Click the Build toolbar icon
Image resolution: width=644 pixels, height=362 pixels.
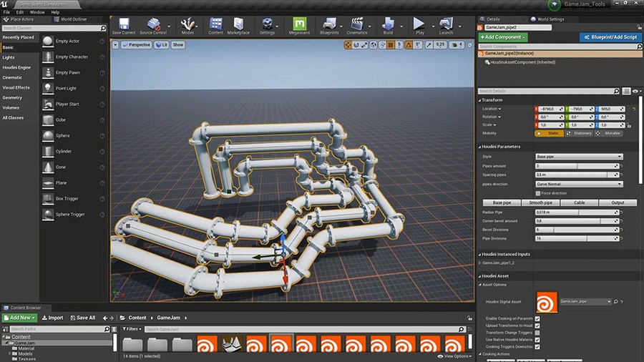(x=388, y=24)
